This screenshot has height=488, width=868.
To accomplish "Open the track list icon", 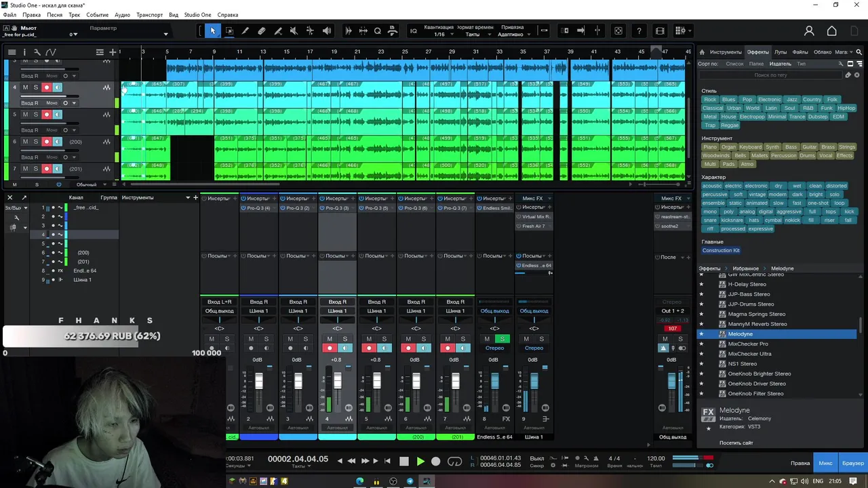I will coord(12,52).
